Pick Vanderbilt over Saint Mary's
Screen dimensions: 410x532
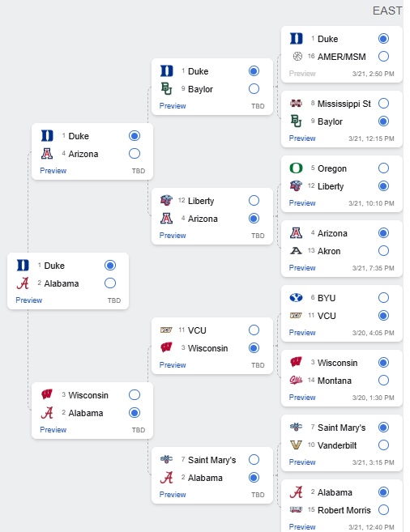click(x=383, y=445)
